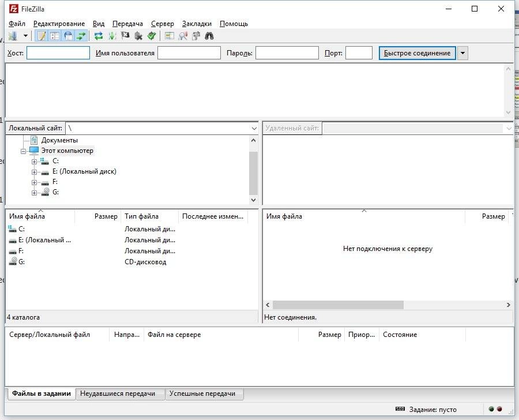Click the remote list horizontal scrollbar thumb
This screenshot has height=420, width=519.
(338, 305)
